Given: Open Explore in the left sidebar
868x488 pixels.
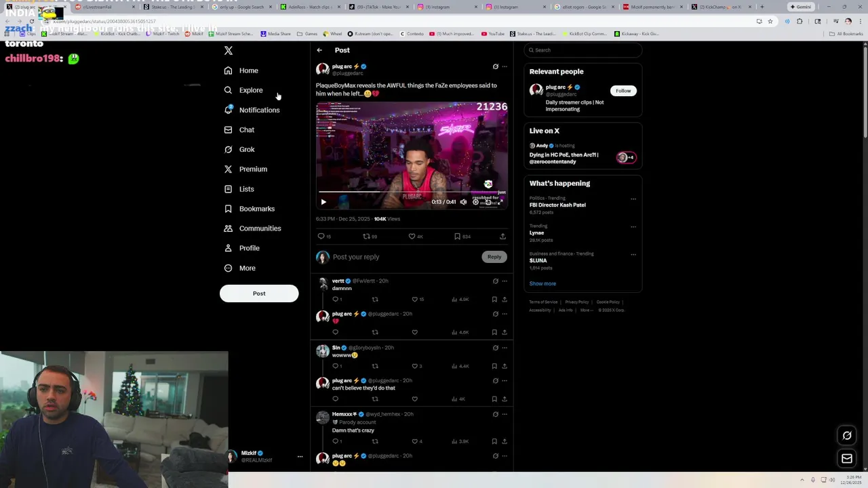Looking at the screenshot, I should point(243,90).
